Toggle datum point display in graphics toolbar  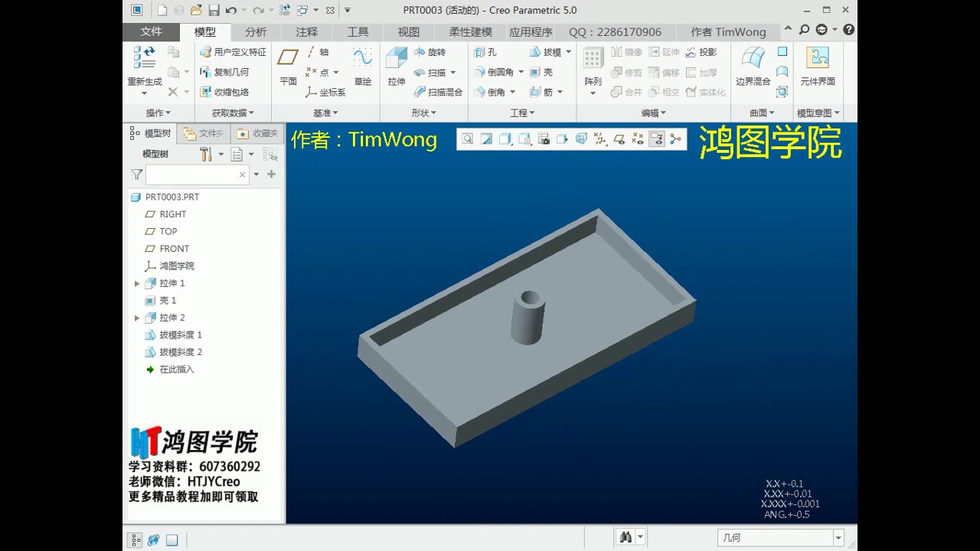pyautogui.click(x=638, y=139)
